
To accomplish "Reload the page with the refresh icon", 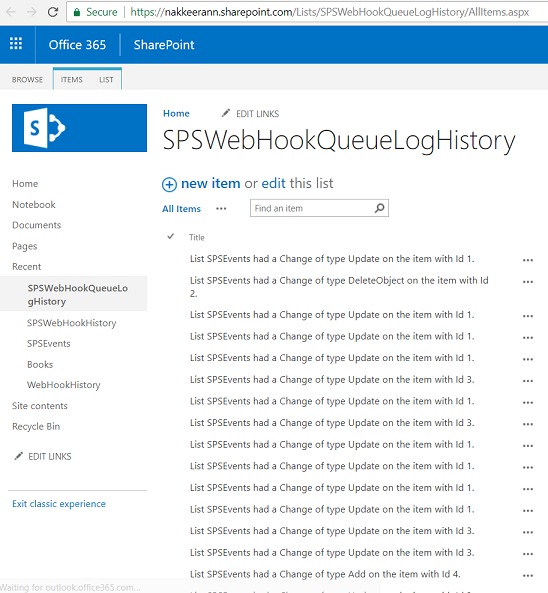I will (53, 12).
